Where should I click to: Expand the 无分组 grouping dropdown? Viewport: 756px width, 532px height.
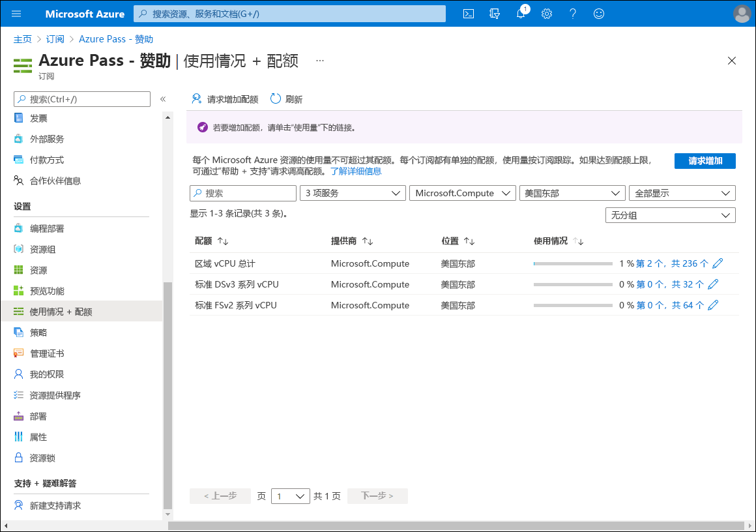tap(671, 215)
